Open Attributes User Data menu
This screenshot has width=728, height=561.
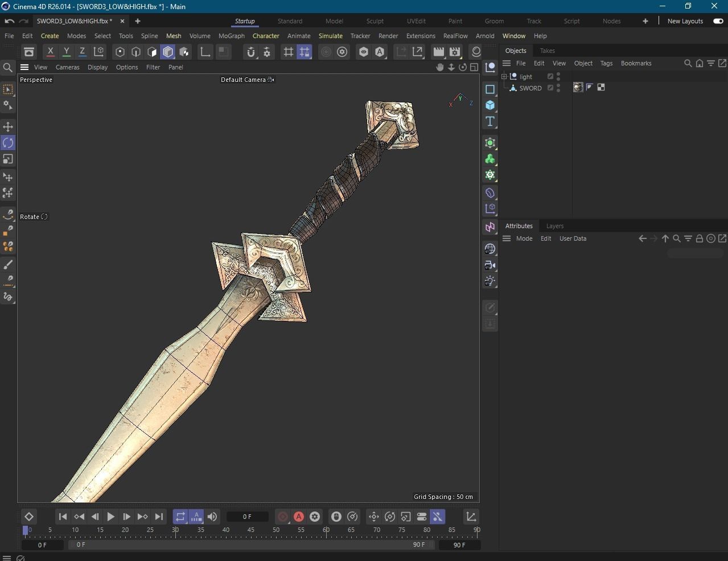click(x=573, y=238)
